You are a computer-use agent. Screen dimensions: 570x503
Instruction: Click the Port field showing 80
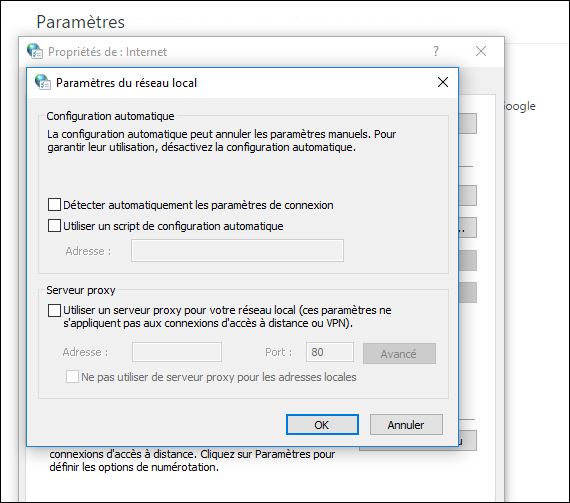click(x=330, y=352)
